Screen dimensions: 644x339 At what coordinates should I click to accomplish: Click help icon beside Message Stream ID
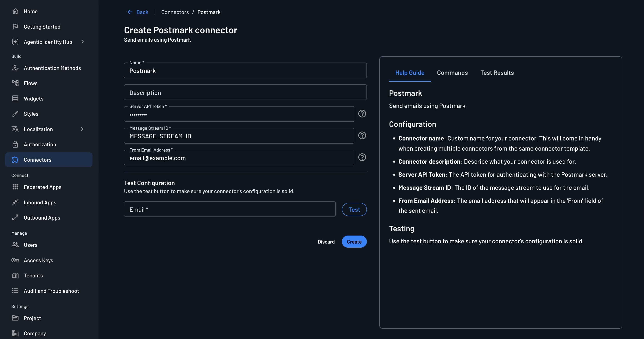tap(362, 136)
